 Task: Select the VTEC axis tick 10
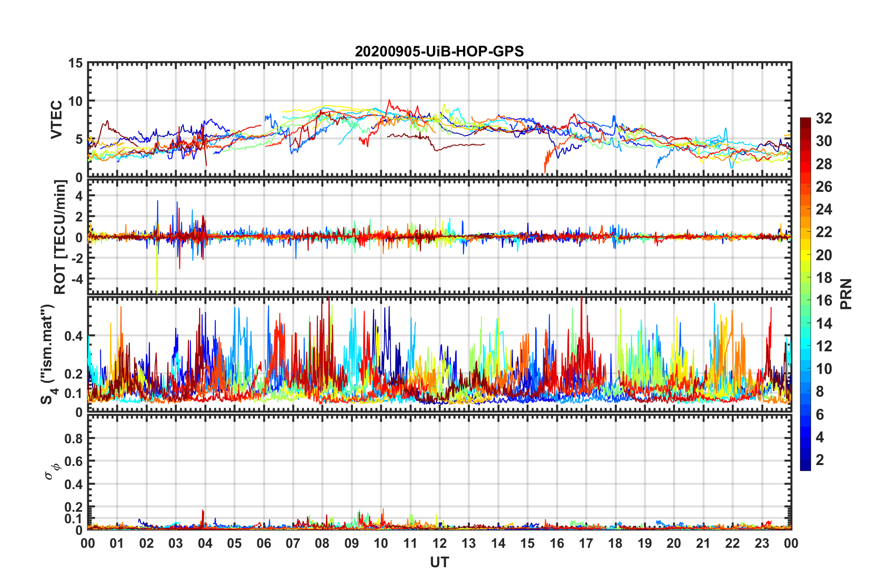click(75, 101)
